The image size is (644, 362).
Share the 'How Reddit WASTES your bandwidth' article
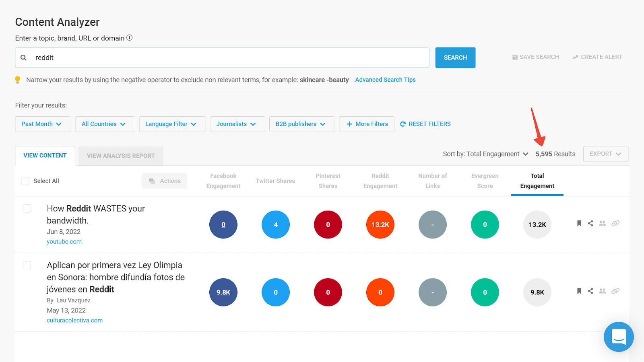pos(590,223)
